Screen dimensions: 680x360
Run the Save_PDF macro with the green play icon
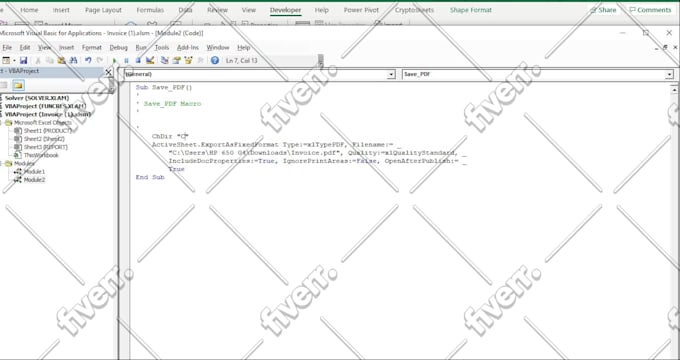[114, 60]
